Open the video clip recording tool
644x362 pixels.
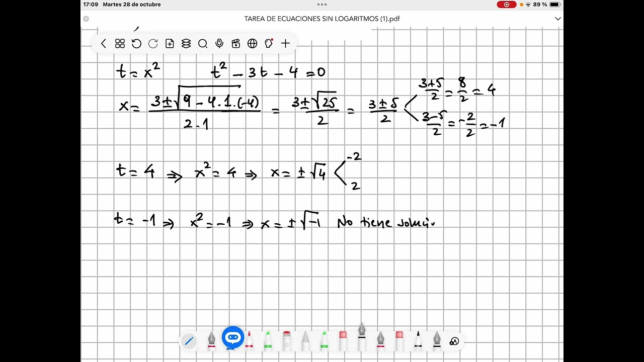click(x=236, y=44)
